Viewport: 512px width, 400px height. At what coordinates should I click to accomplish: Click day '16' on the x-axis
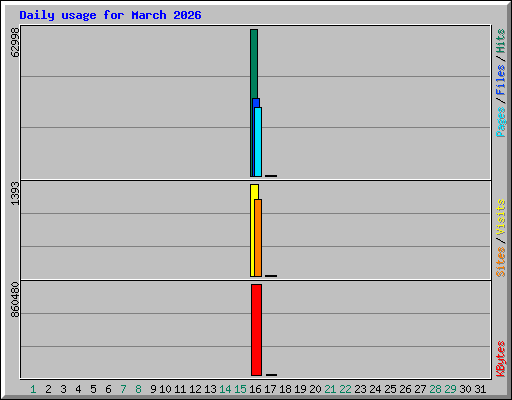[255, 389]
